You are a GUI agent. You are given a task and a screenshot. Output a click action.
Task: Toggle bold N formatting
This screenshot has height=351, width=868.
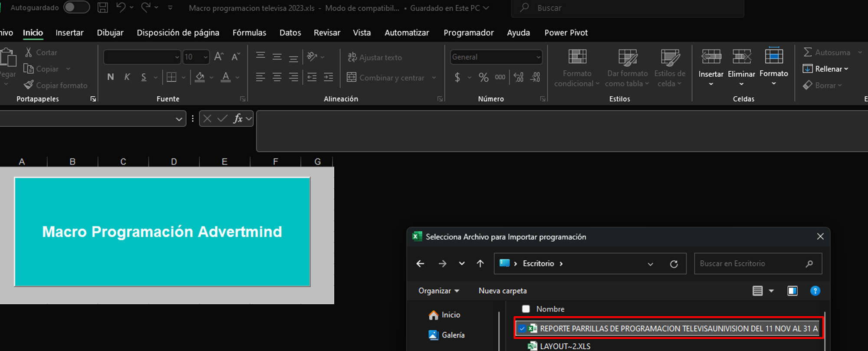(x=111, y=77)
